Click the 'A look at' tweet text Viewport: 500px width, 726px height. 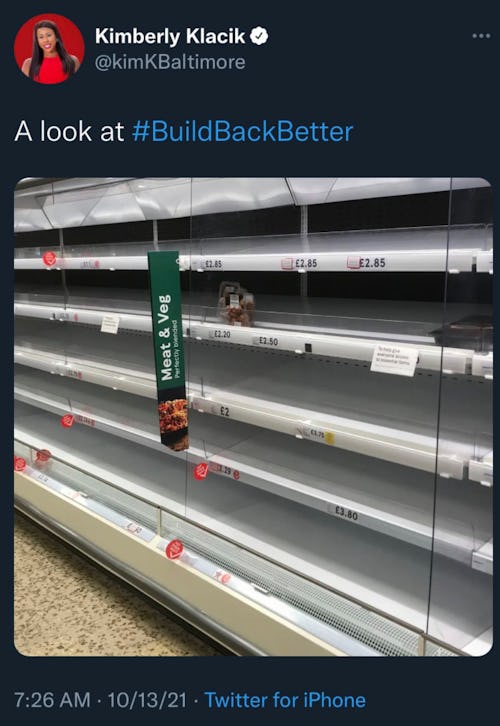(x=69, y=131)
